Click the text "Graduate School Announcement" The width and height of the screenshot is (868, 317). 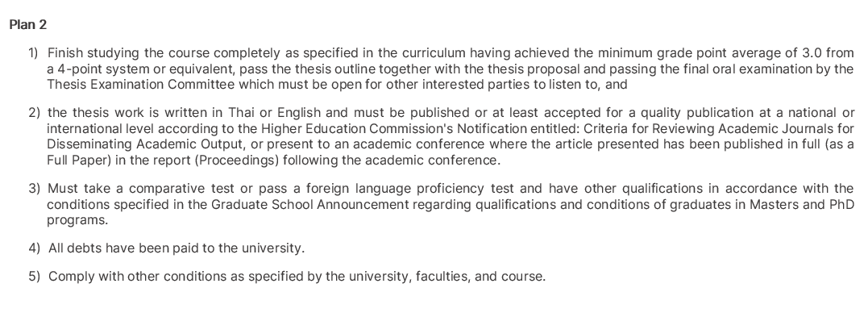tap(309, 205)
